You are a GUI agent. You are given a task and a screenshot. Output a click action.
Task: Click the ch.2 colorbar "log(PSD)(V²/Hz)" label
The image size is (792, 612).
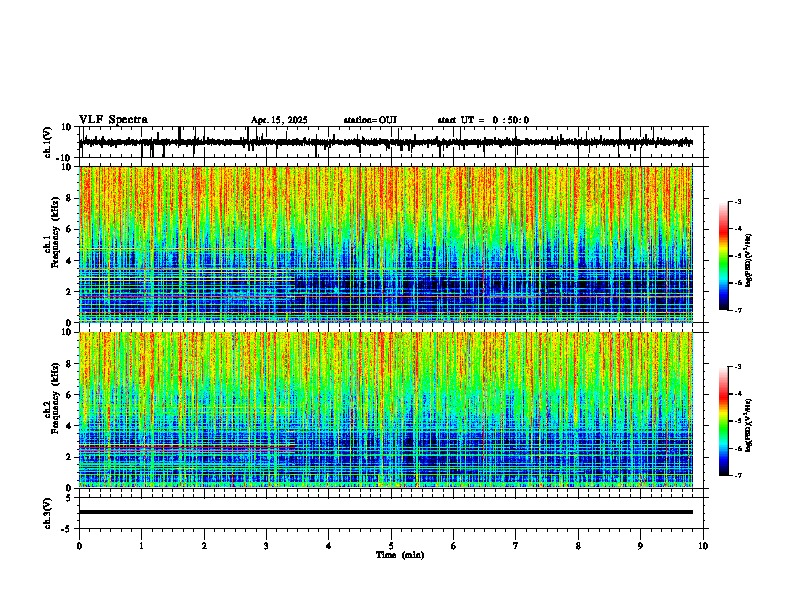point(748,425)
